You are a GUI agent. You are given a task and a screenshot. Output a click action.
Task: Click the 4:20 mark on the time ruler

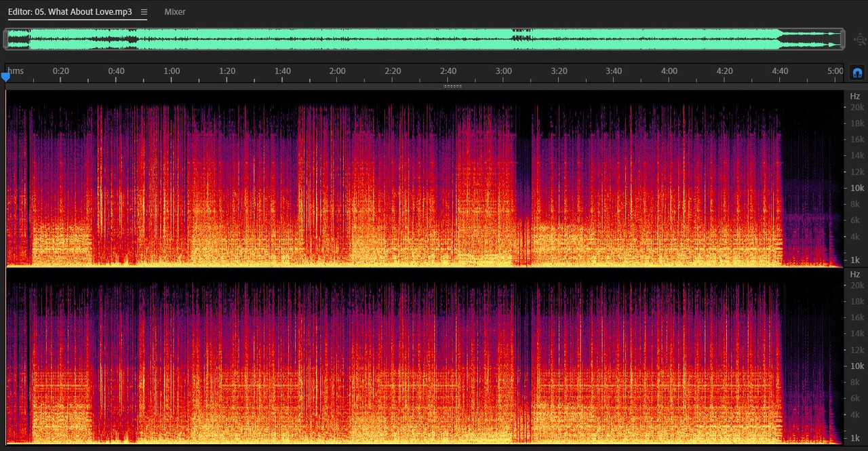[x=724, y=71]
